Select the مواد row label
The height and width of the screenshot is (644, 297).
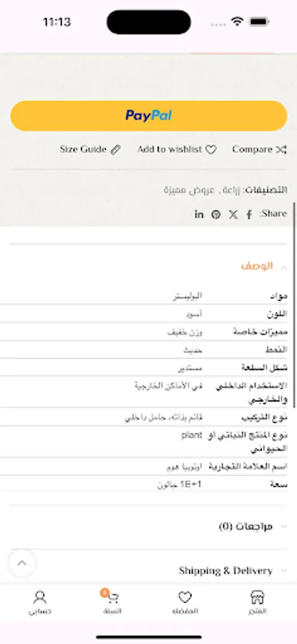(x=279, y=296)
